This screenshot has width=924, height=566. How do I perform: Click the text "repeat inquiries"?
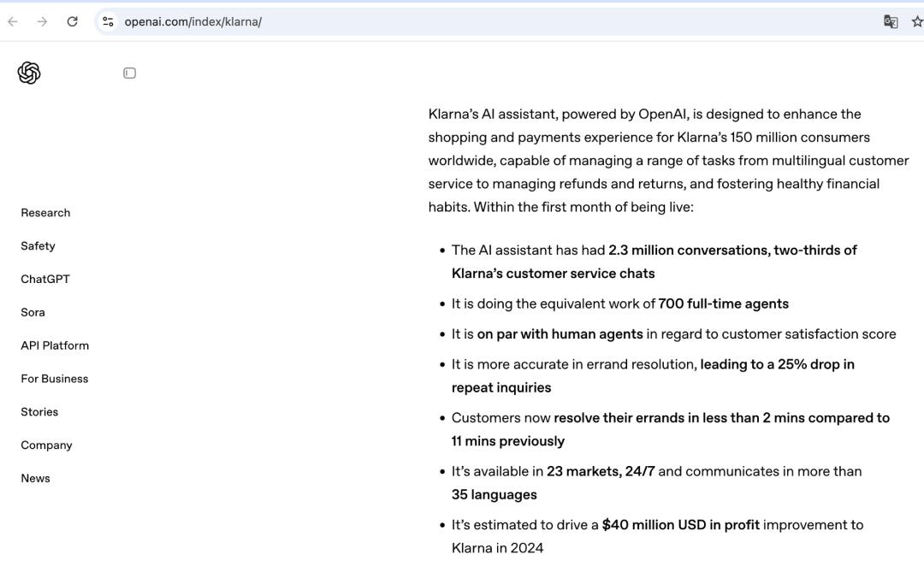click(x=501, y=387)
